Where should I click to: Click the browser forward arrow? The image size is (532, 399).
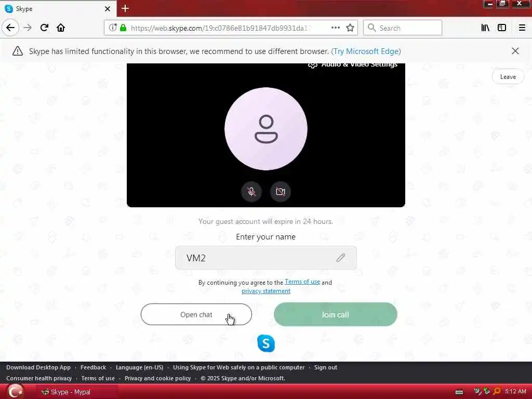[x=28, y=28]
